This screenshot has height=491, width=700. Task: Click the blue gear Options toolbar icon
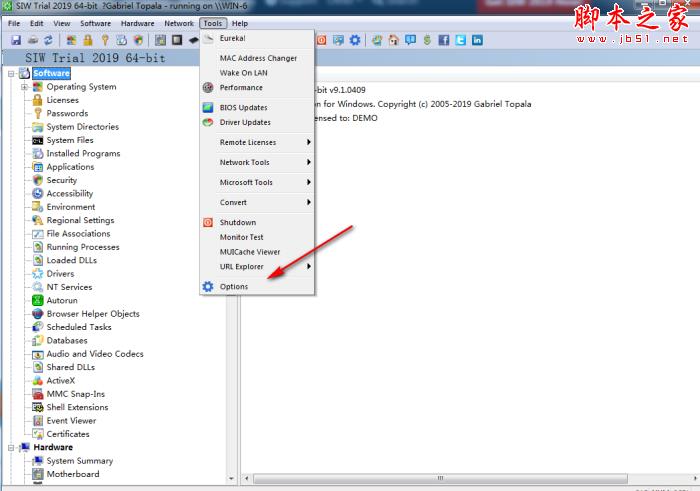click(x=355, y=40)
